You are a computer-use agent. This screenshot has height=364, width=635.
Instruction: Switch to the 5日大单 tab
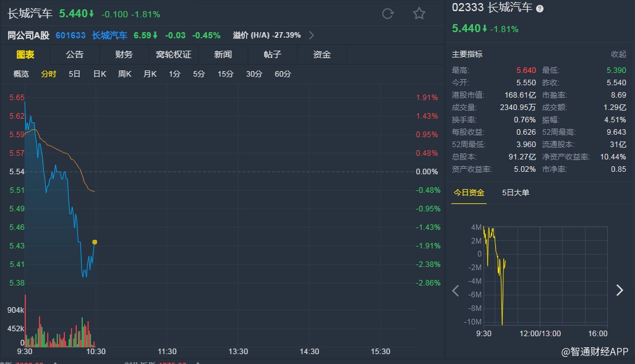pos(516,193)
